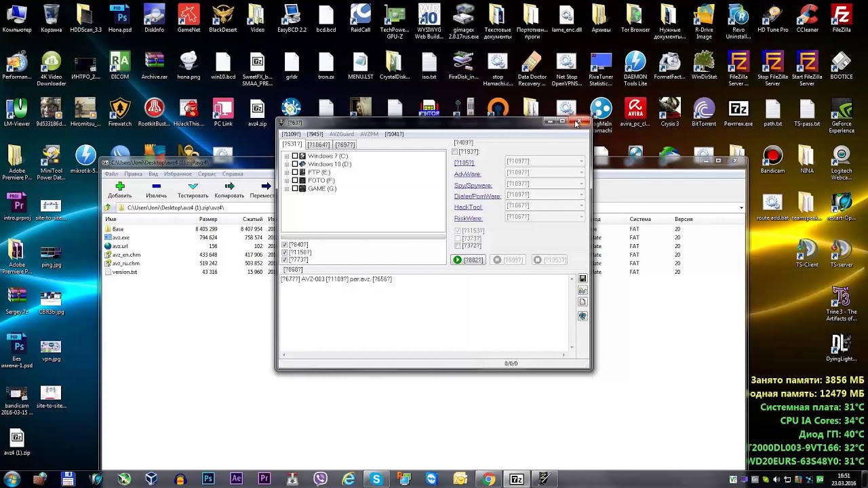Image resolution: width=868 pixels, height=488 pixels.
Task: Open the [?1041?] menu in AVZ
Action: [394, 134]
